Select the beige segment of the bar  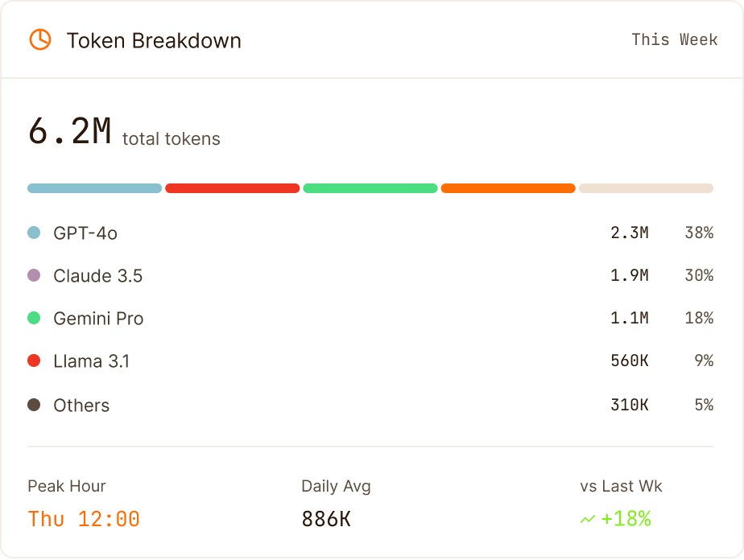646,188
